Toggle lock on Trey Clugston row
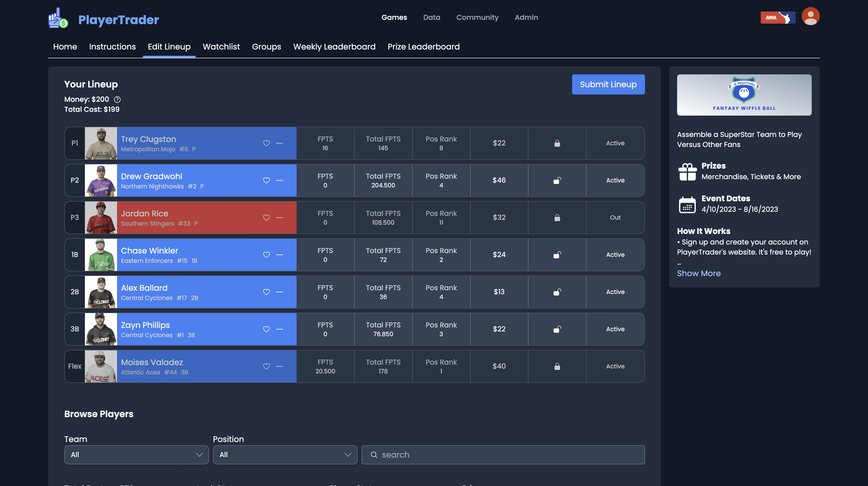Viewport: 868px width, 486px height. (x=557, y=143)
